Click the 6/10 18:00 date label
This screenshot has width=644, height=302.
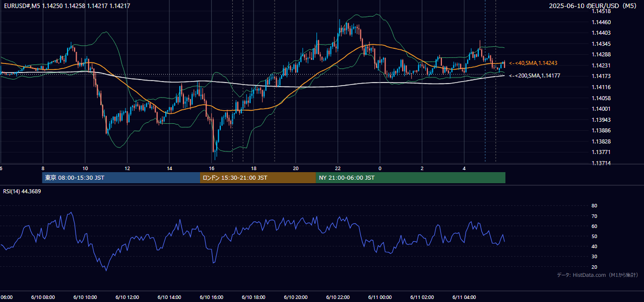[x=253, y=297]
